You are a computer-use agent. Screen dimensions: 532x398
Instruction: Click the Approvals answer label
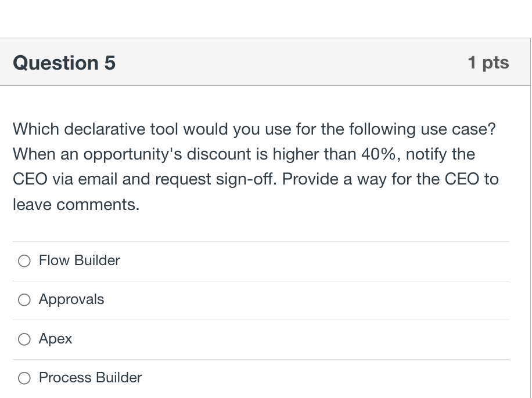pos(71,300)
